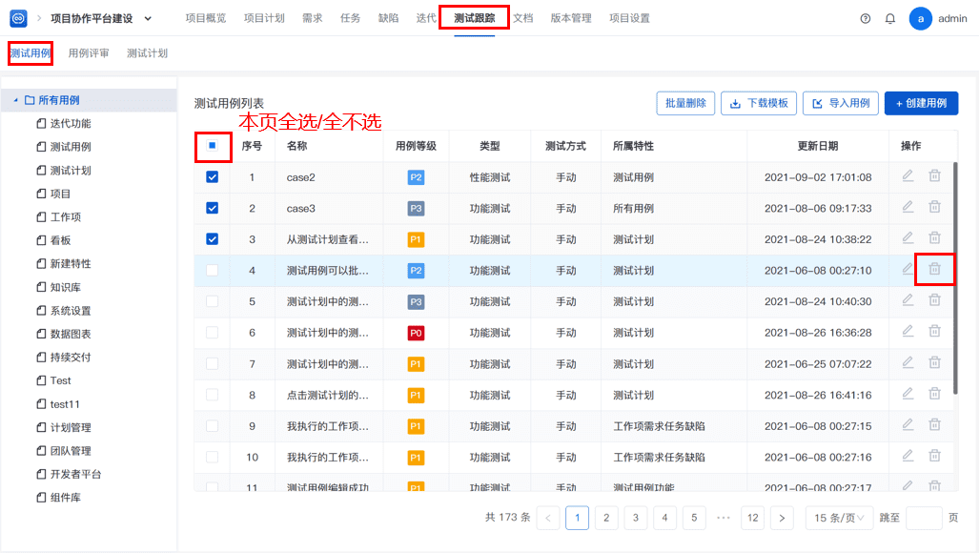Click edit icon for row 7
Image resolution: width=980 pixels, height=553 pixels.
908,362
